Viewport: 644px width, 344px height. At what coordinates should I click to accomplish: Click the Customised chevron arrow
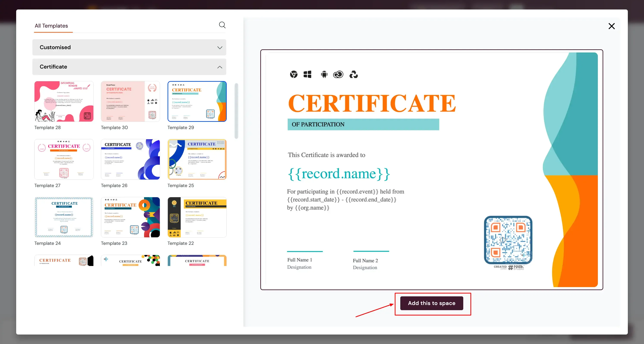220,47
